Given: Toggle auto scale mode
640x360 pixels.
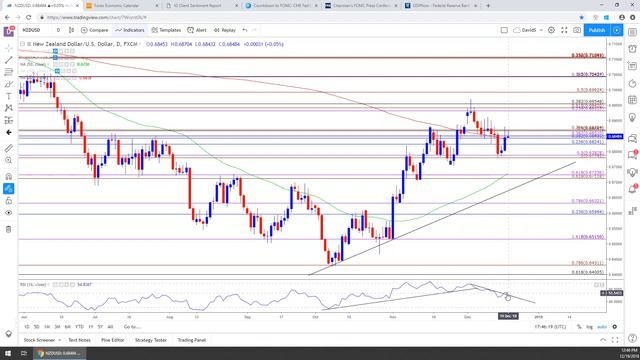Looking at the screenshot, I should tap(602, 327).
